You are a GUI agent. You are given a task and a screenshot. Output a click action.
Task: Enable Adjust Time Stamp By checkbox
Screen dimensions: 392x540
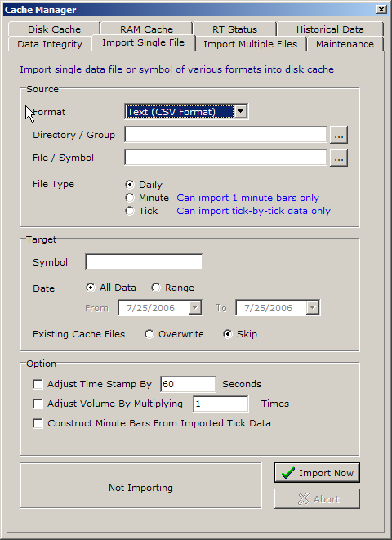(38, 384)
